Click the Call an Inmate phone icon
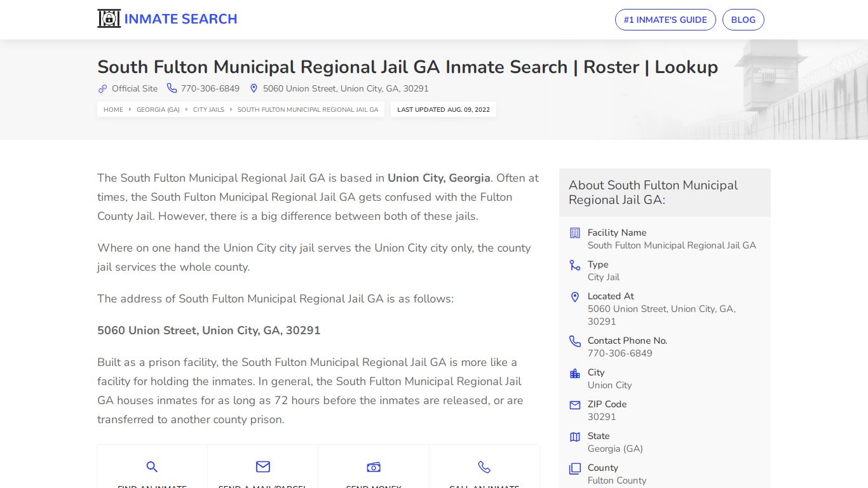This screenshot has height=488, width=868. click(x=484, y=467)
